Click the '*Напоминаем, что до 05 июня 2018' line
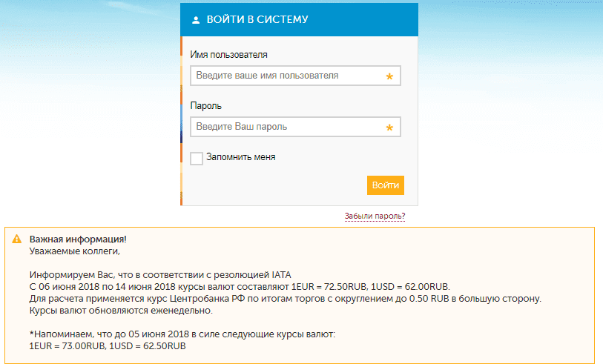Screen dimensions: 603x364 point(182,334)
